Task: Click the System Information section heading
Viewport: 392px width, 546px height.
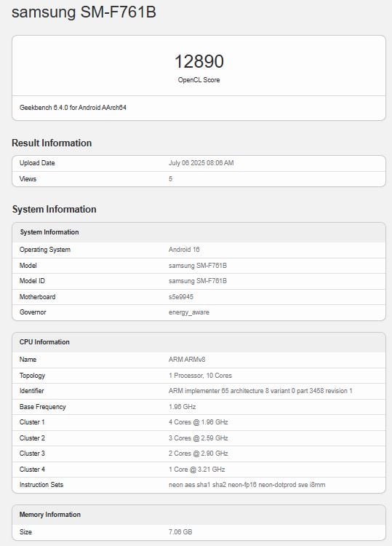Action: pos(55,209)
